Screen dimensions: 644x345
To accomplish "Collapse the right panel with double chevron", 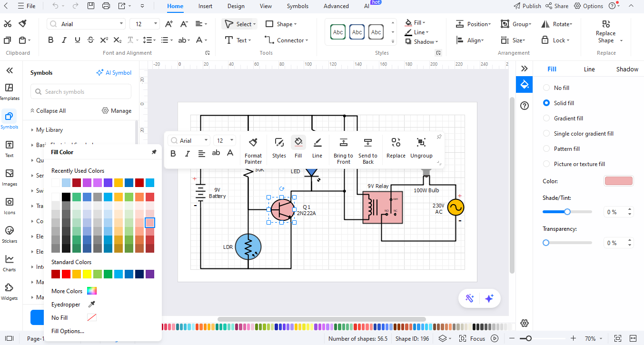I will coord(525,69).
